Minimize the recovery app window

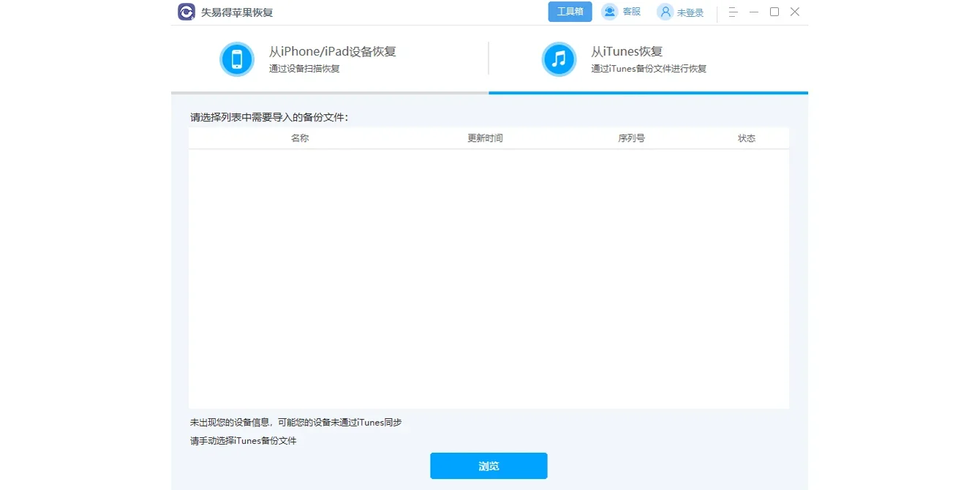pos(754,12)
